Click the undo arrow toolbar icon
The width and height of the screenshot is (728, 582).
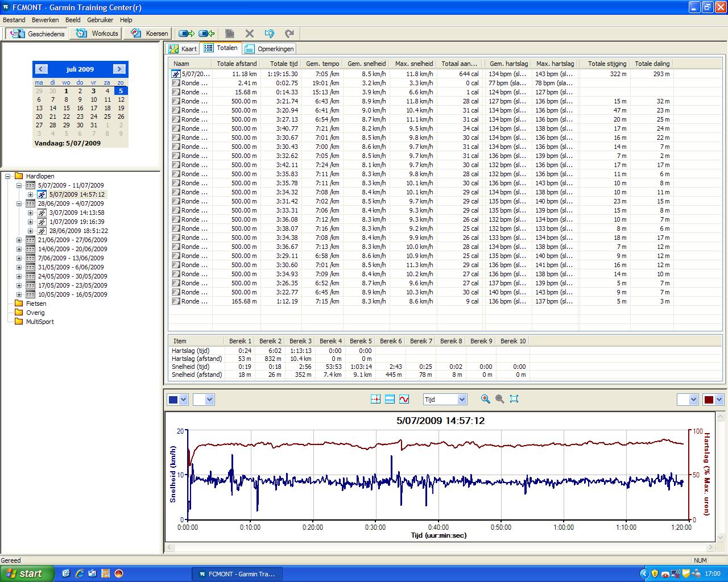[x=270, y=34]
